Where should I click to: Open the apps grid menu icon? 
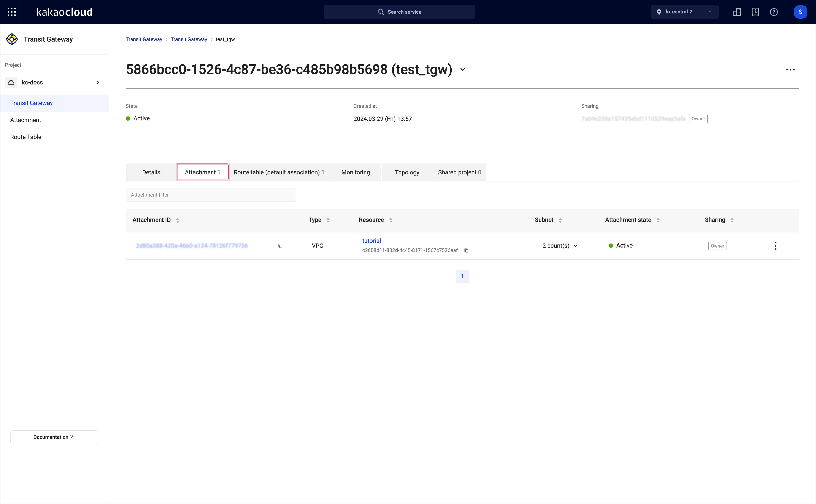12,12
